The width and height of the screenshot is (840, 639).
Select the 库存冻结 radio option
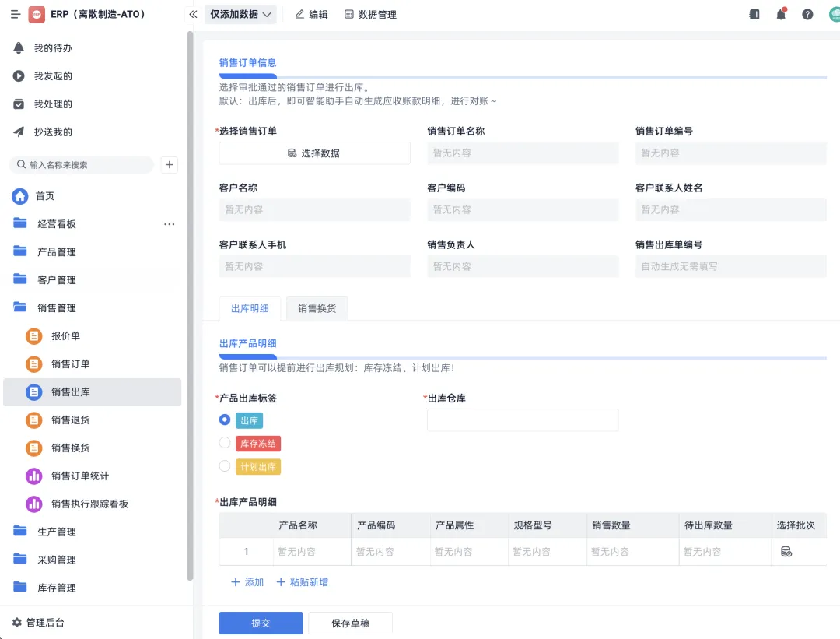pos(225,443)
